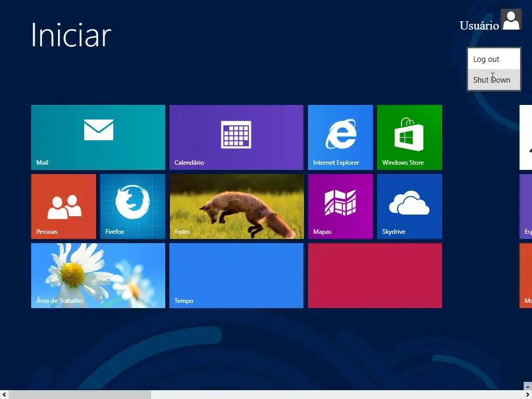Click the horizontal scrollbar thumb

point(79,395)
